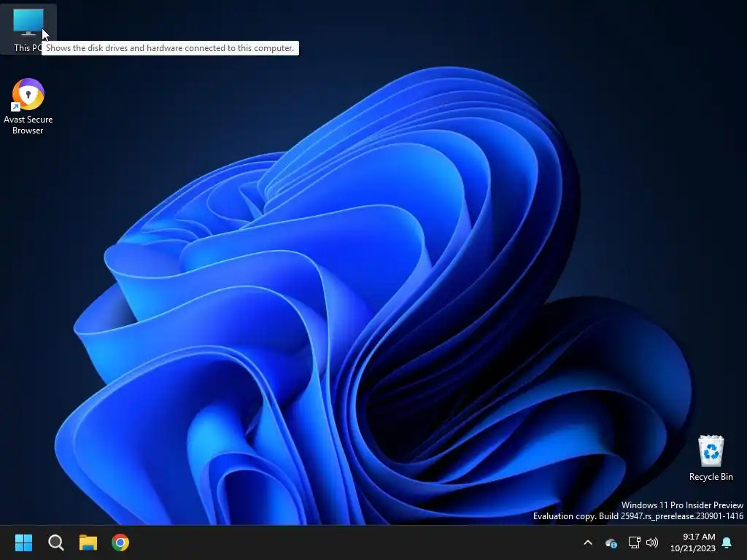Open the Windows Start menu

point(23,542)
